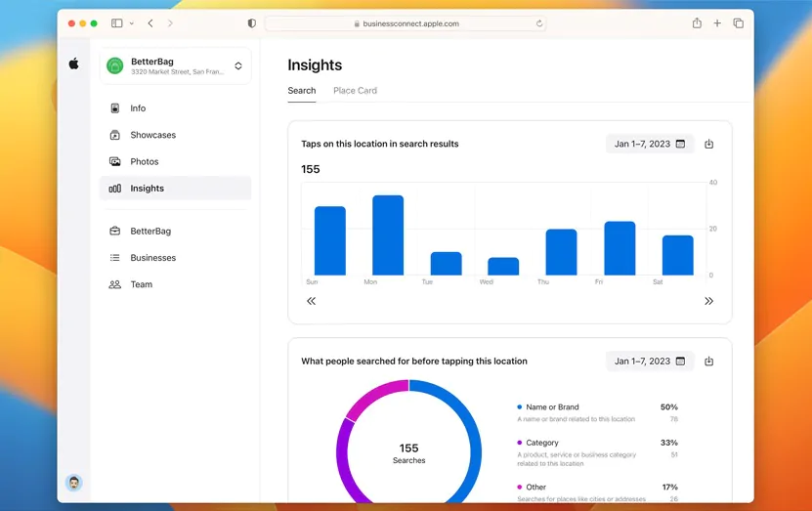Click the Other legend entry
The image size is (812, 511).
coord(598,492)
